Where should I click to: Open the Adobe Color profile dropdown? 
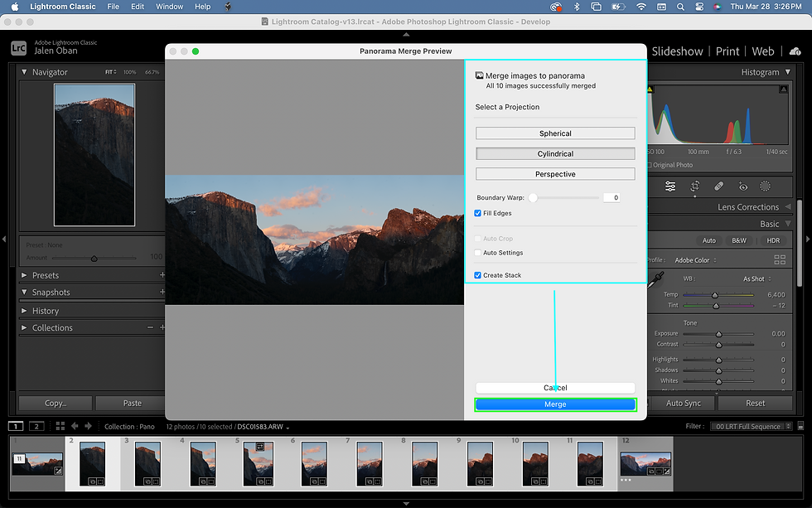pyautogui.click(x=695, y=260)
